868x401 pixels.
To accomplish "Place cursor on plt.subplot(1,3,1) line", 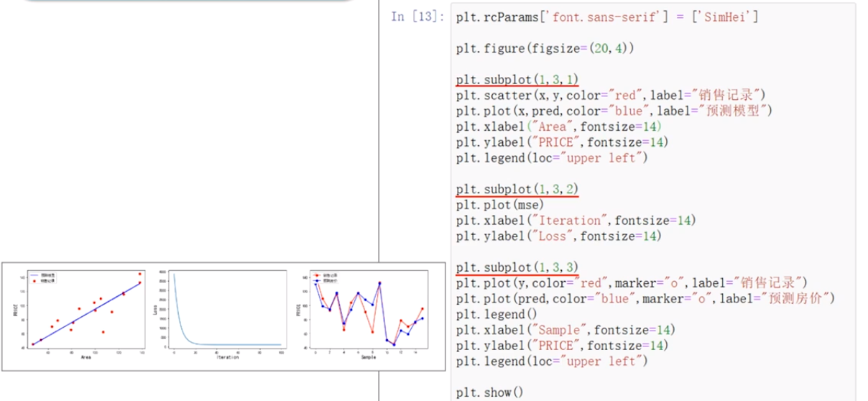I will (x=517, y=79).
